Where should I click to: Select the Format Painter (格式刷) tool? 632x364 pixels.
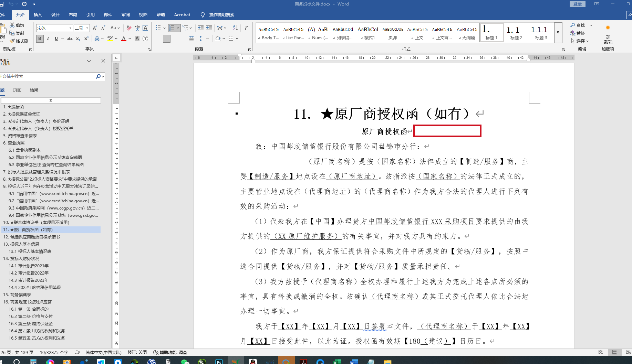coord(19,41)
